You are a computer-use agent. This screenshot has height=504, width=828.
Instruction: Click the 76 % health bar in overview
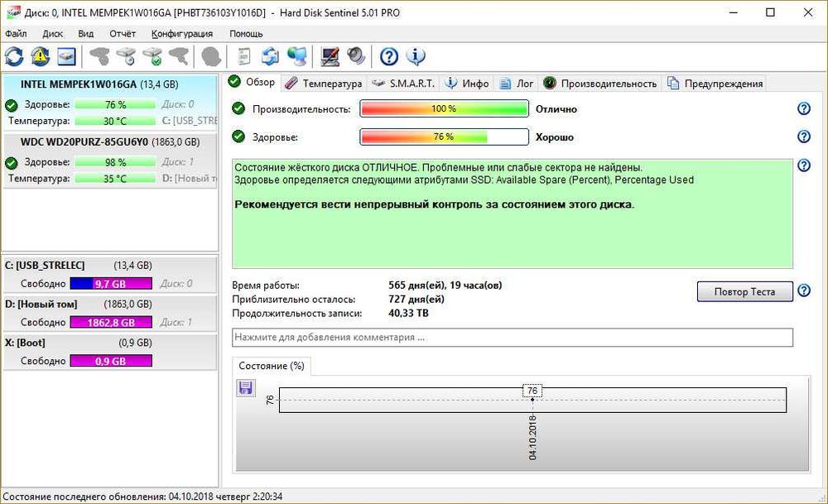click(x=444, y=137)
